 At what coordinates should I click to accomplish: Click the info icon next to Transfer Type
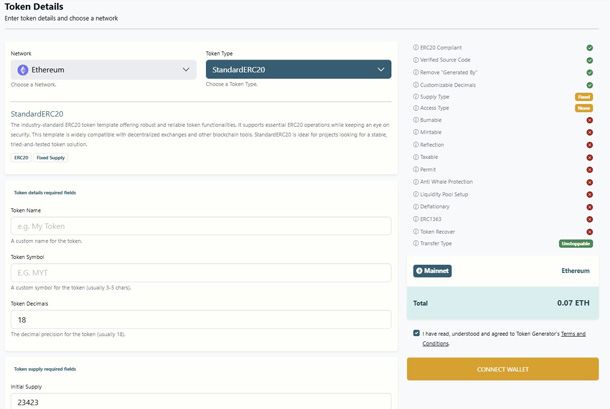tap(416, 243)
